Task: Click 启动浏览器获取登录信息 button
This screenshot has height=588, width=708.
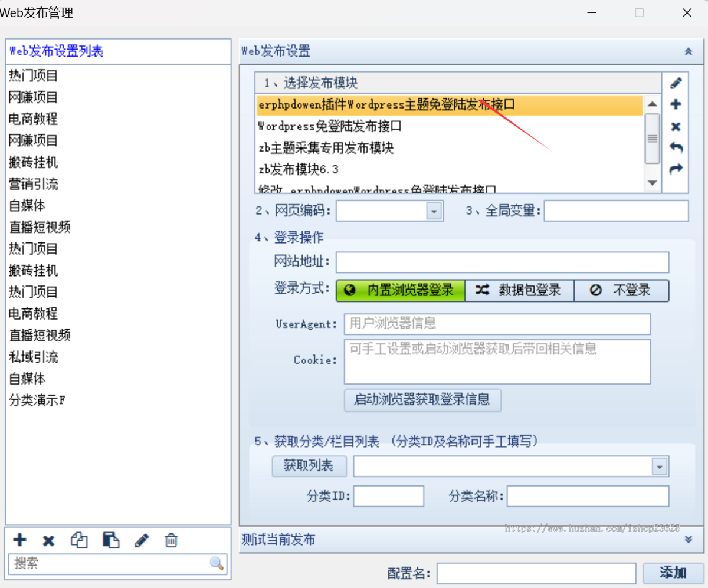Action: tap(422, 400)
